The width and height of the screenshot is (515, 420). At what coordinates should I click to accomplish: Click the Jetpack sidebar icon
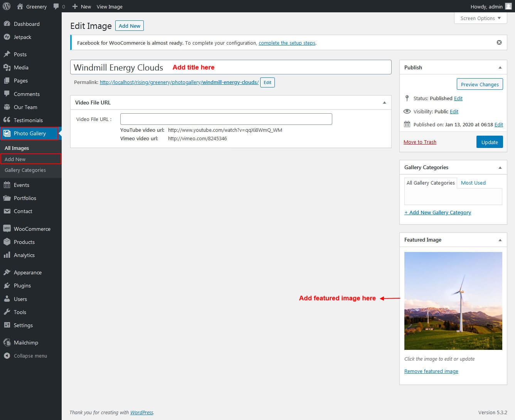(x=7, y=37)
